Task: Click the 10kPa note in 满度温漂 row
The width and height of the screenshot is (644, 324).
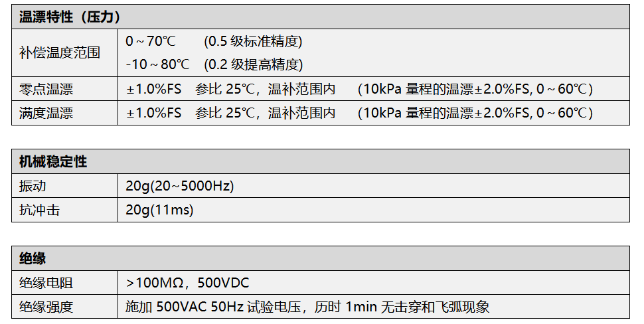Action: tap(475, 113)
